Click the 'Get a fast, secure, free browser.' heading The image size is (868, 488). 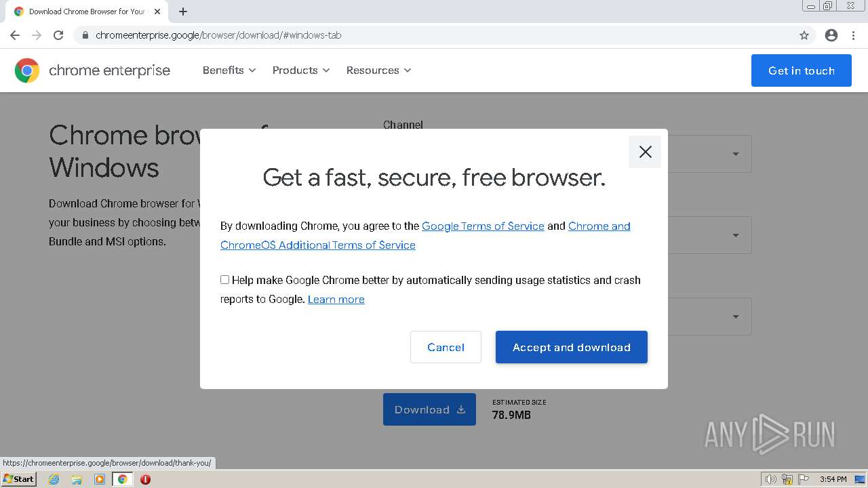[x=434, y=178]
